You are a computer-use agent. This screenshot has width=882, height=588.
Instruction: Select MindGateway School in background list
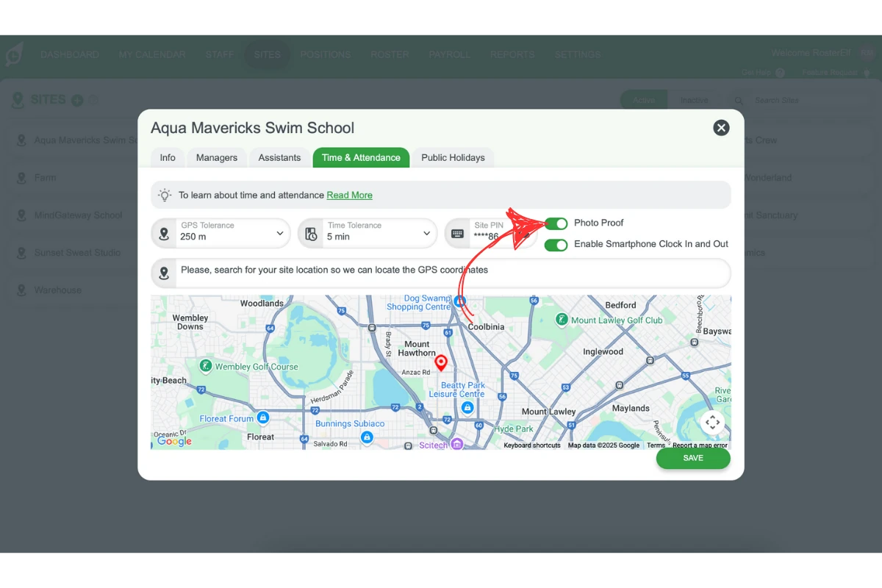tap(78, 215)
